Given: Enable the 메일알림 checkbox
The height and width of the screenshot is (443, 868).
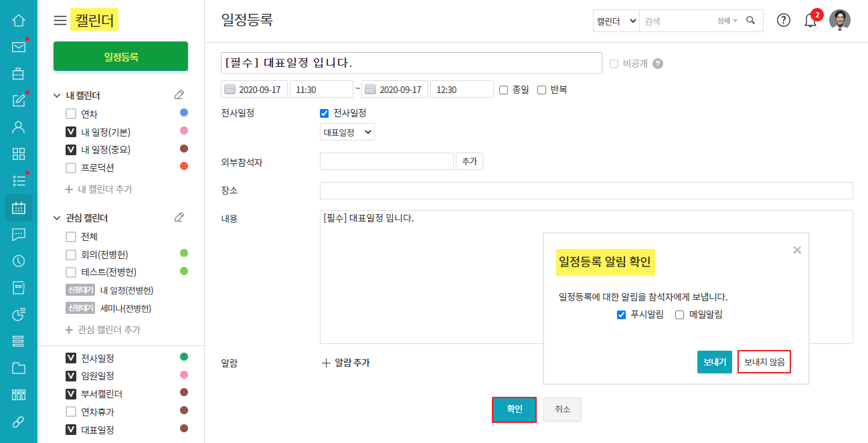Looking at the screenshot, I should (x=679, y=315).
